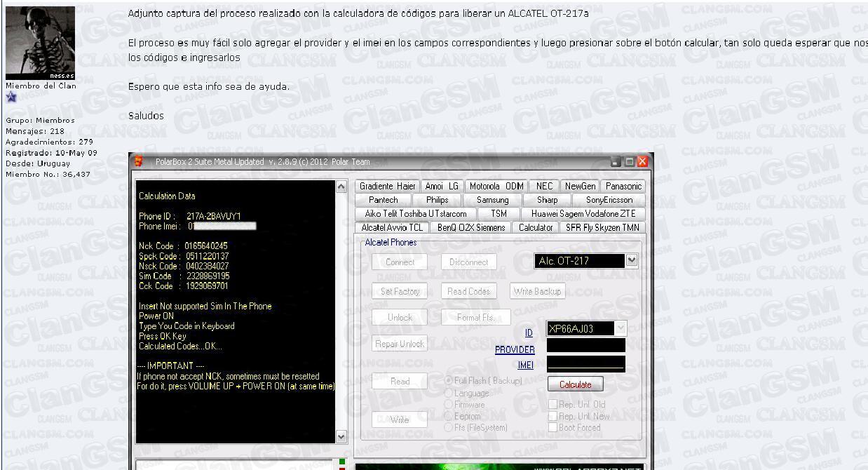Viewport: 868px width, 470px height.
Task: Open the SonyEricsson tab
Action: coord(609,200)
